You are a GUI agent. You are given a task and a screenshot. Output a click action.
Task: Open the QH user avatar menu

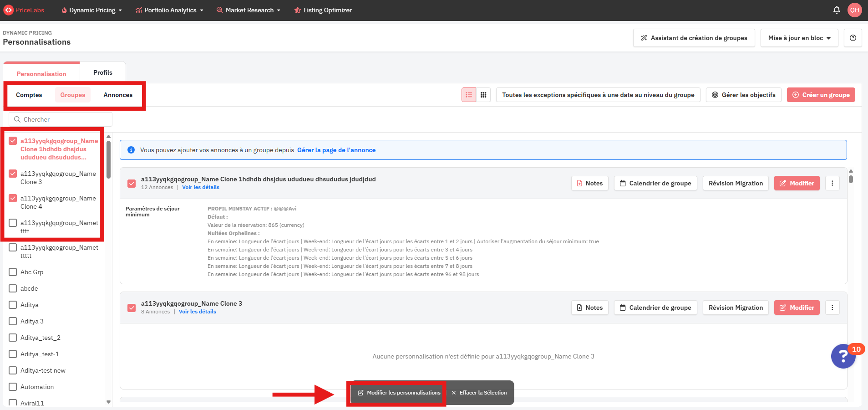point(854,10)
